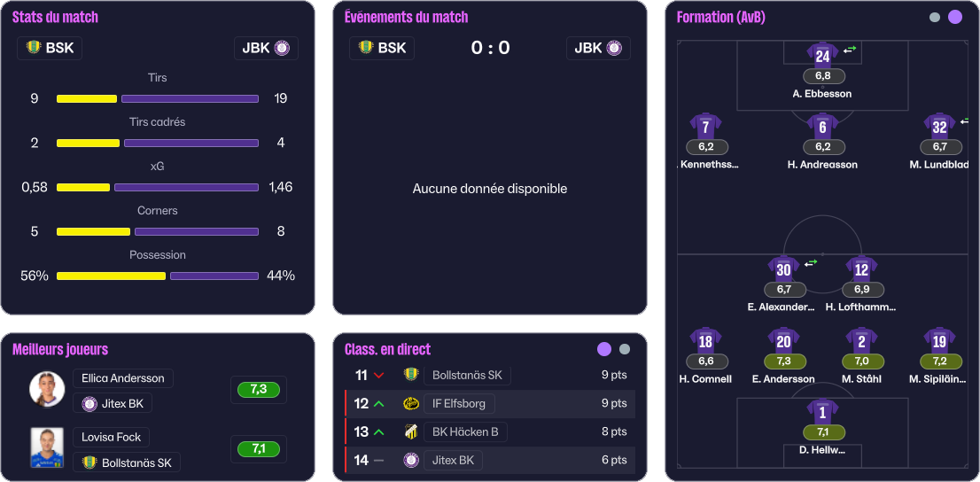Click the Bollstanäs SK standings row

[x=489, y=375]
